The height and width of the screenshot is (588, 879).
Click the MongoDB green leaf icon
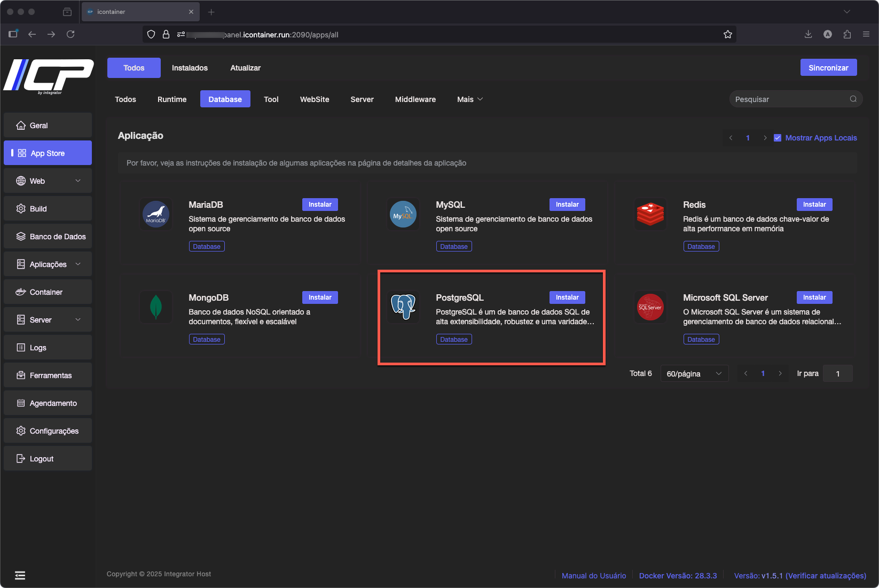pos(156,307)
